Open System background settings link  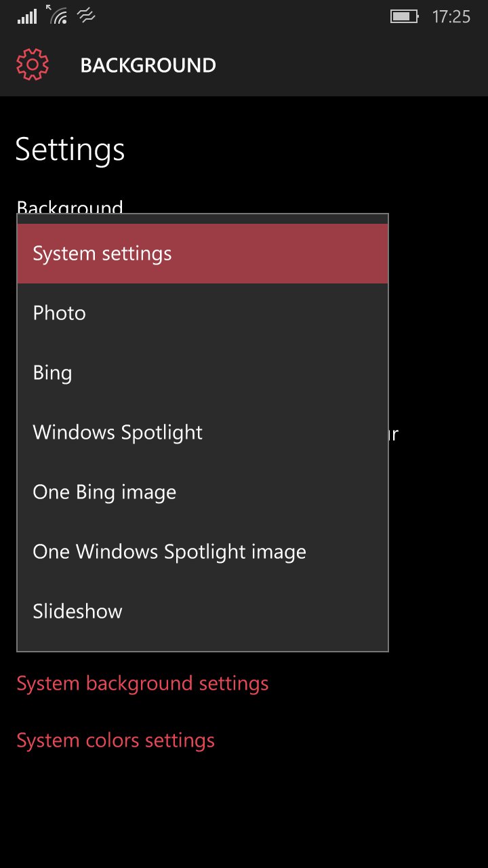(142, 684)
